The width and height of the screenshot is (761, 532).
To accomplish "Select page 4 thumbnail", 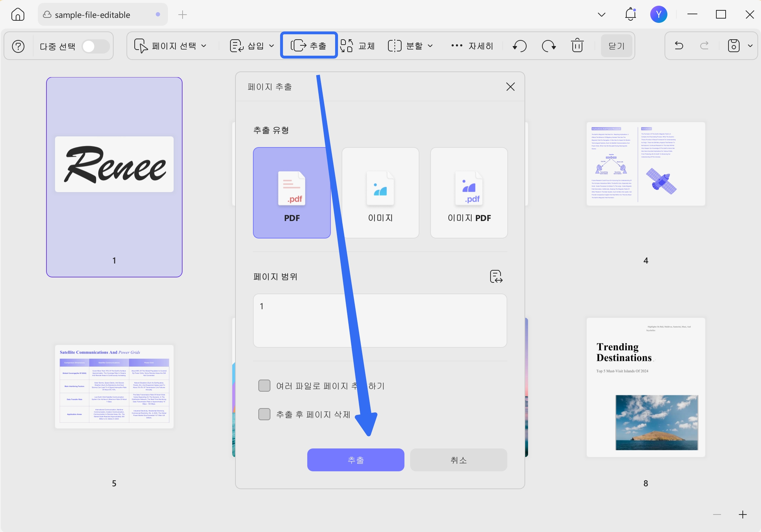I will tap(646, 164).
